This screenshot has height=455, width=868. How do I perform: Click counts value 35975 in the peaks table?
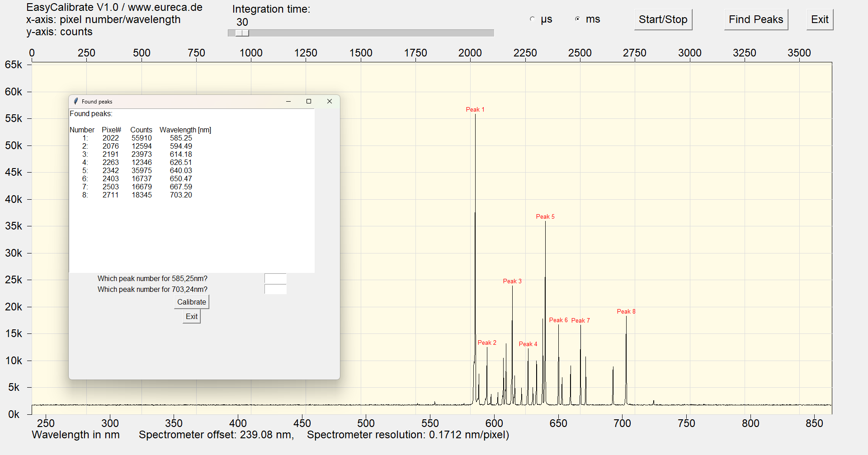tap(142, 170)
